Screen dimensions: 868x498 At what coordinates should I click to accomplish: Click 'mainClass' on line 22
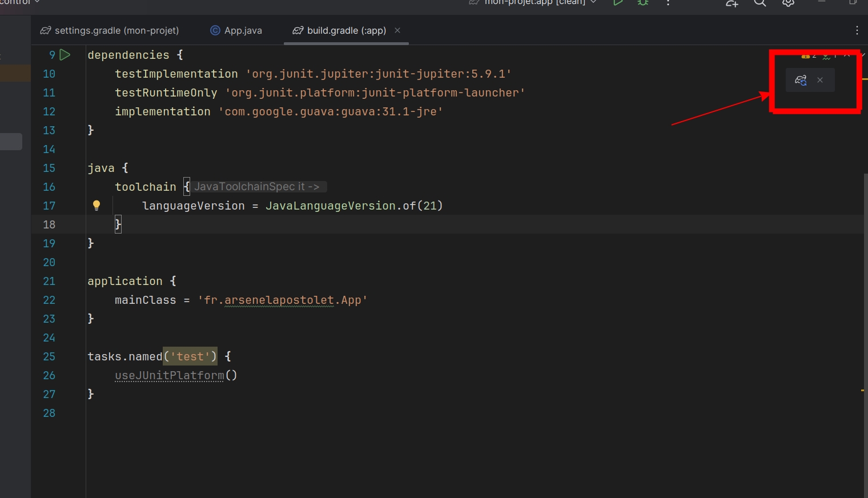tap(146, 300)
